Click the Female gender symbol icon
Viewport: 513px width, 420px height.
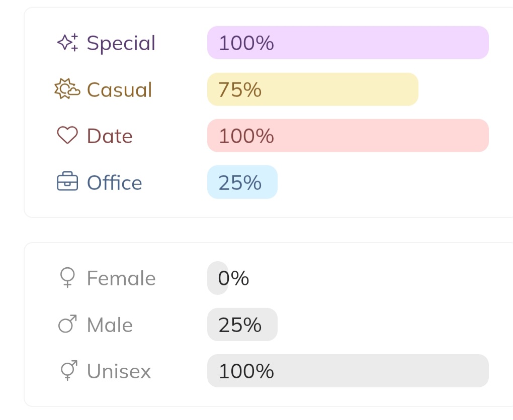click(x=67, y=277)
